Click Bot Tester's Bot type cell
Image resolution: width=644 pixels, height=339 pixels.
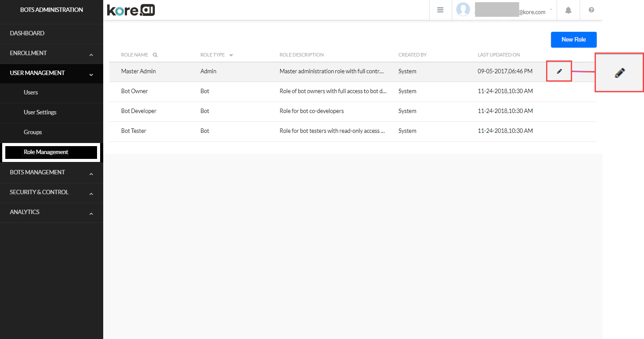coord(205,131)
